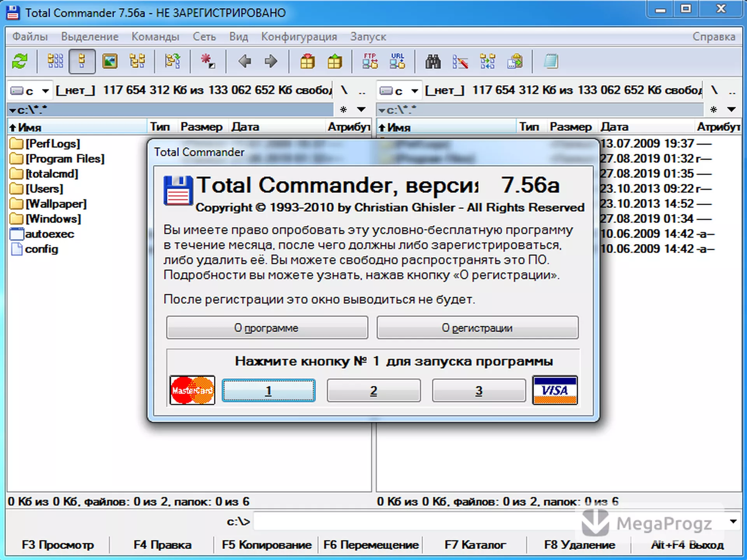The height and width of the screenshot is (560, 747).
Task: Select the PerfLogs folder in the left panel
Action: coord(45,144)
